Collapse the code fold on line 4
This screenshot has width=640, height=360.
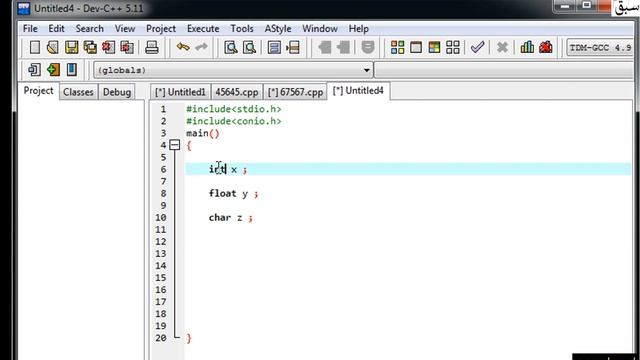click(175, 145)
